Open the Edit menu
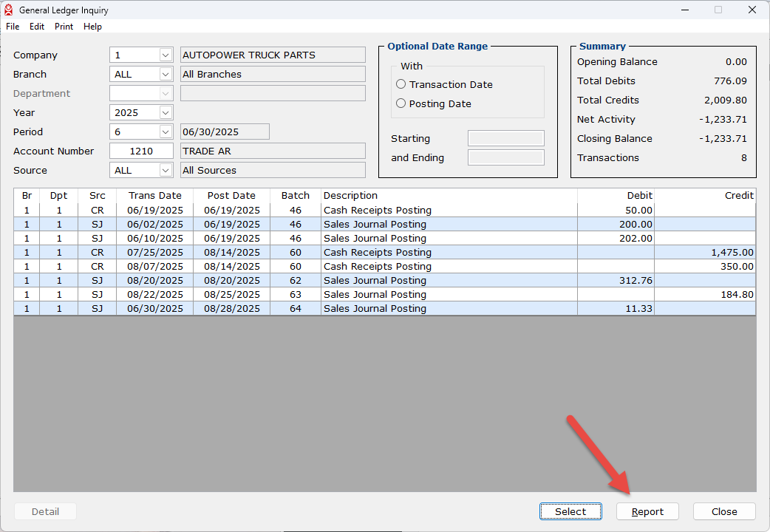Viewport: 770px width, 532px height. click(37, 27)
